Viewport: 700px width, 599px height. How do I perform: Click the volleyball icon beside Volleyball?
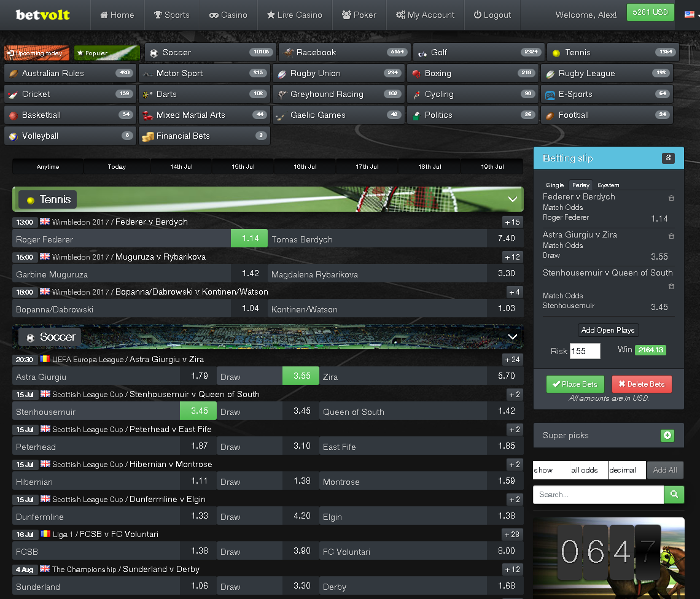pyautogui.click(x=14, y=137)
